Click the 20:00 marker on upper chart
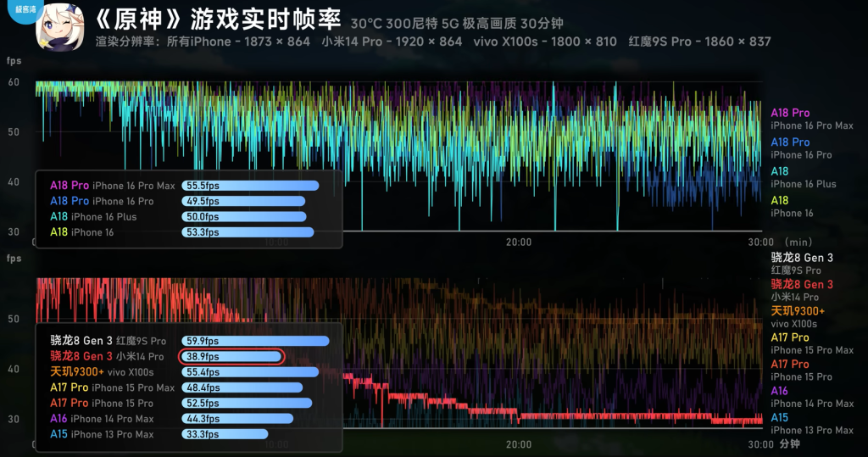The height and width of the screenshot is (457, 868). point(519,242)
